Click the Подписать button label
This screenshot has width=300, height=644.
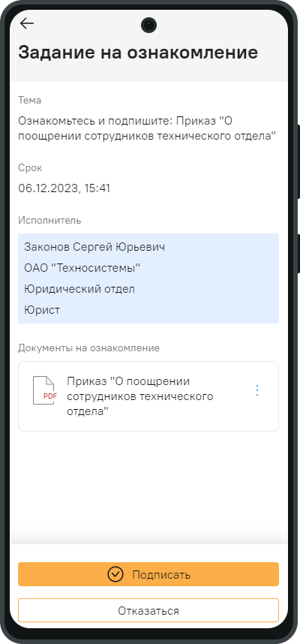[x=161, y=575]
